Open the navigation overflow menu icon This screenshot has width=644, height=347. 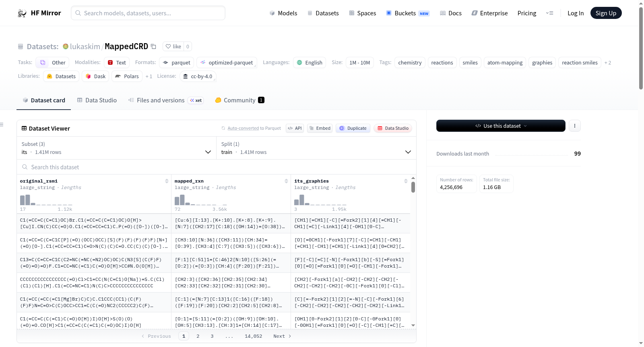[549, 13]
